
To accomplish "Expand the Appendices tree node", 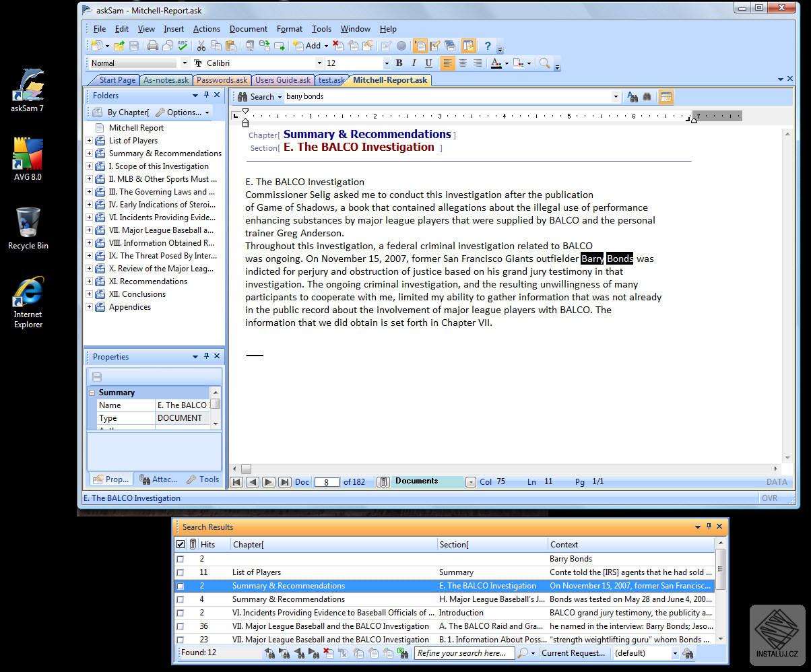I will [x=89, y=307].
